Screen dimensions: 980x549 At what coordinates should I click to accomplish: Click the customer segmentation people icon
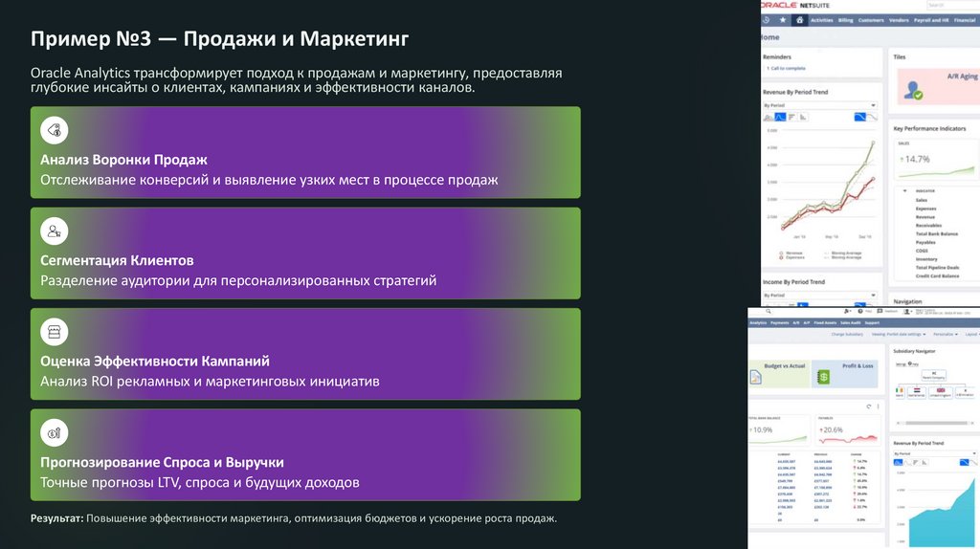pyautogui.click(x=55, y=231)
